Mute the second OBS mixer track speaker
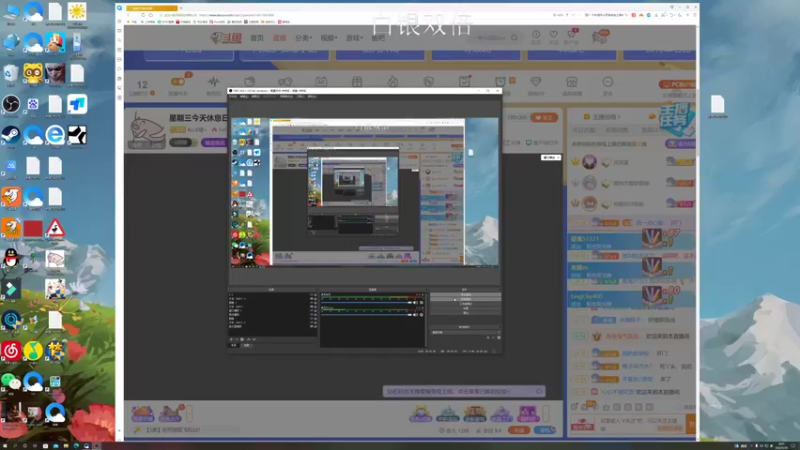 415,315
